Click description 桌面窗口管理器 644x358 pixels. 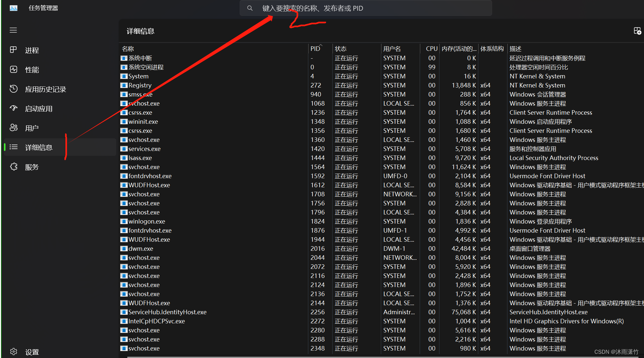coord(530,248)
